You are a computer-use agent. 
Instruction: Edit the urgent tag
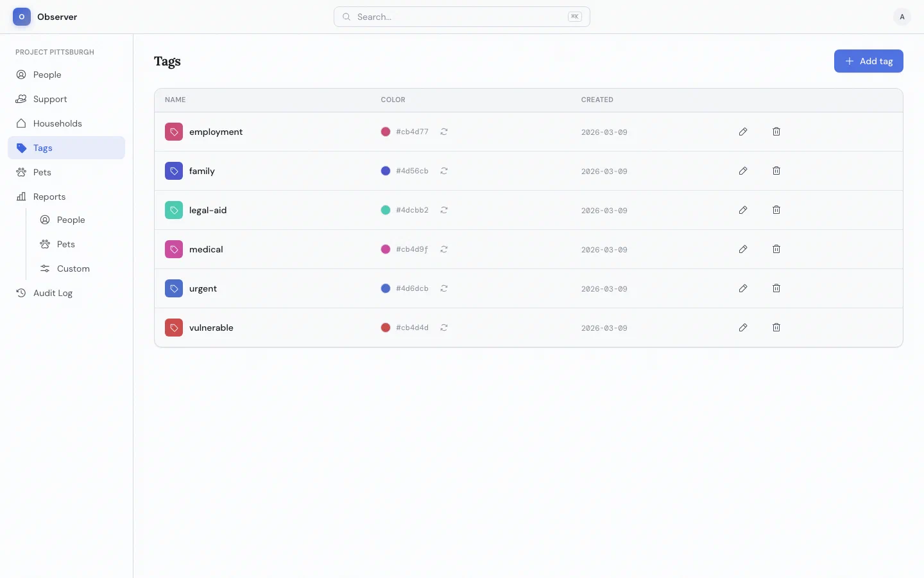click(743, 288)
